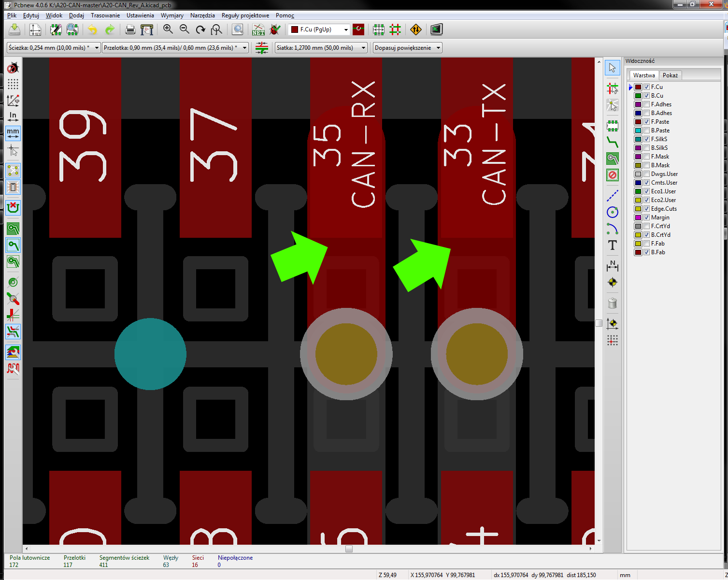728x580 pixels.
Task: Select the Add dimension tool
Action: pos(613,265)
